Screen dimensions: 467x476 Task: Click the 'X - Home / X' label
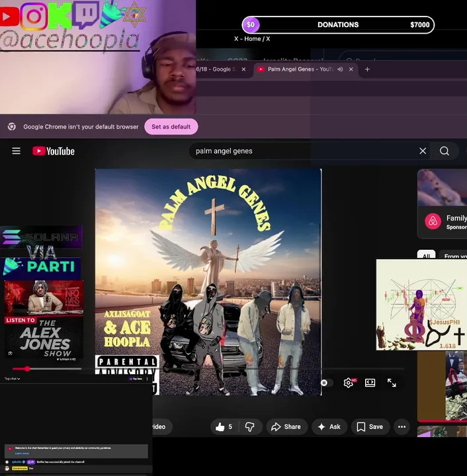(252, 39)
